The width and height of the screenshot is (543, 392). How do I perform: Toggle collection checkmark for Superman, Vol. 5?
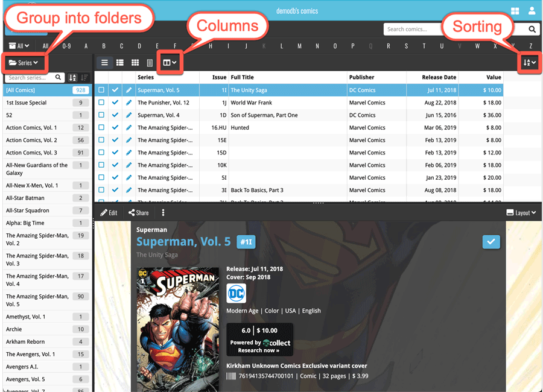click(x=115, y=90)
